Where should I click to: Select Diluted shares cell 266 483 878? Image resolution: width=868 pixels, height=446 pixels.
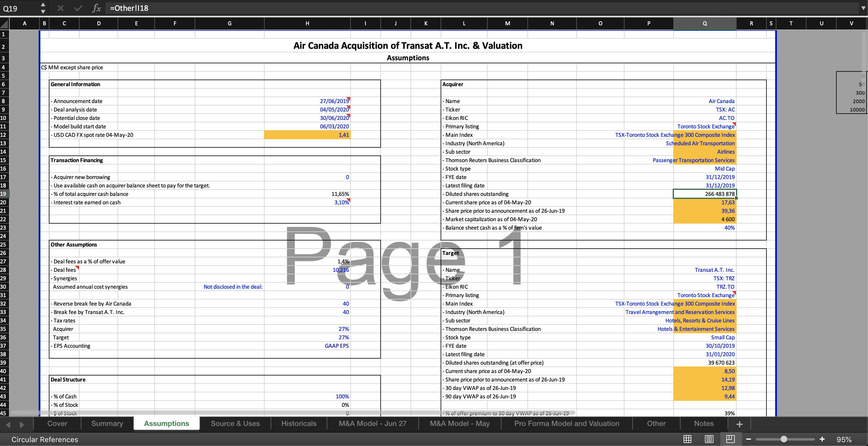pyautogui.click(x=705, y=194)
